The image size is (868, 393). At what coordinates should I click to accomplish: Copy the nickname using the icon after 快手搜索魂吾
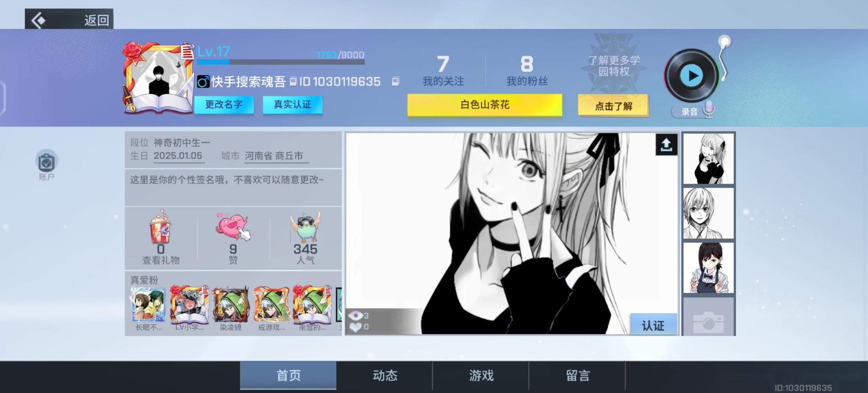(293, 81)
